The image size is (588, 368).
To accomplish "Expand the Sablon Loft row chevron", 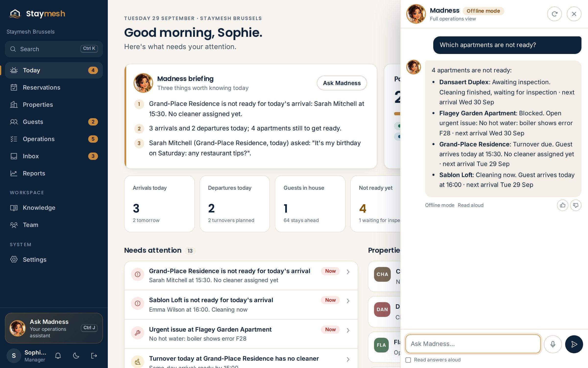I will 348,301.
